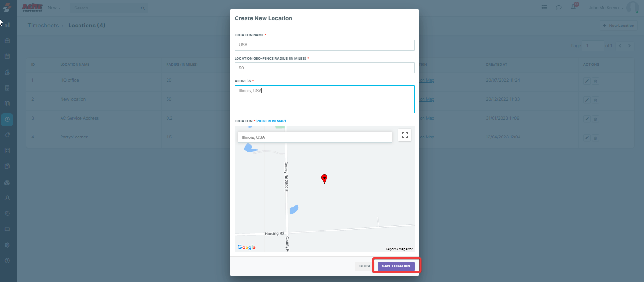Click the Location Name field with USA

pos(325,45)
